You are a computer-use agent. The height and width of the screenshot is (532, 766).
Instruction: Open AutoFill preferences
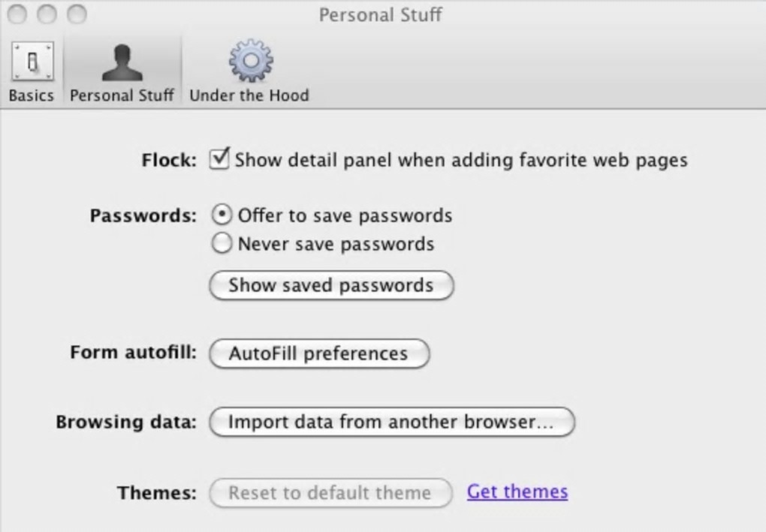318,353
